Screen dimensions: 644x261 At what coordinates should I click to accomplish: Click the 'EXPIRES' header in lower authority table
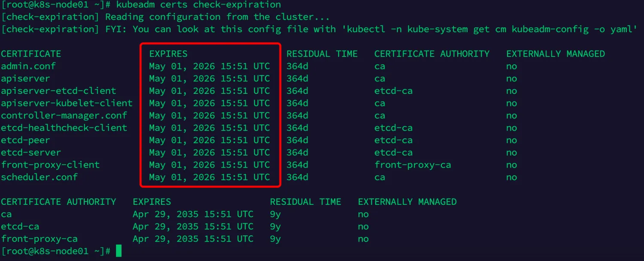click(152, 202)
